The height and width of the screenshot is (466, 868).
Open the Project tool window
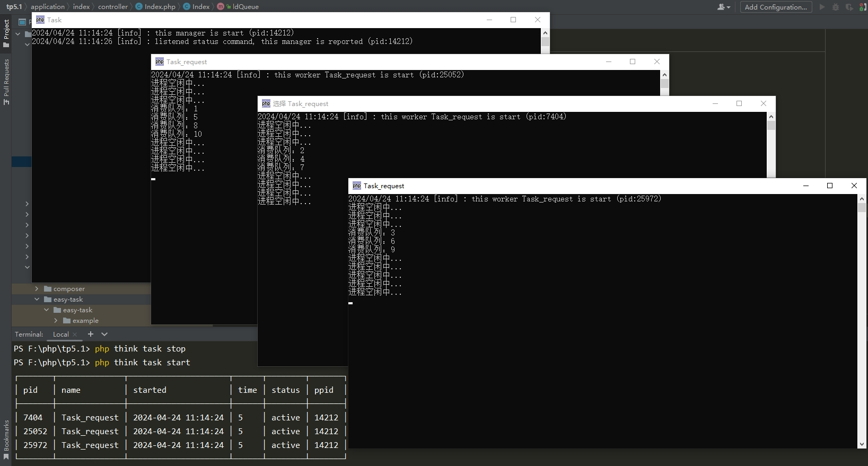point(6,33)
